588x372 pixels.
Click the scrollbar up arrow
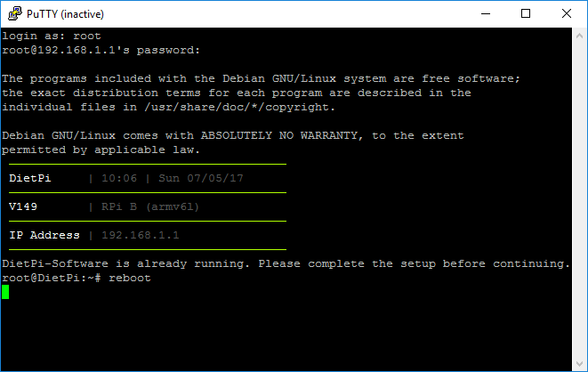(579, 36)
